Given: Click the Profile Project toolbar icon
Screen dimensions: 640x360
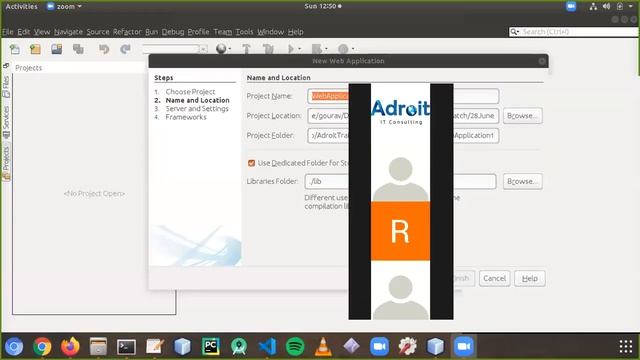Looking at the screenshot, I should click(343, 49).
